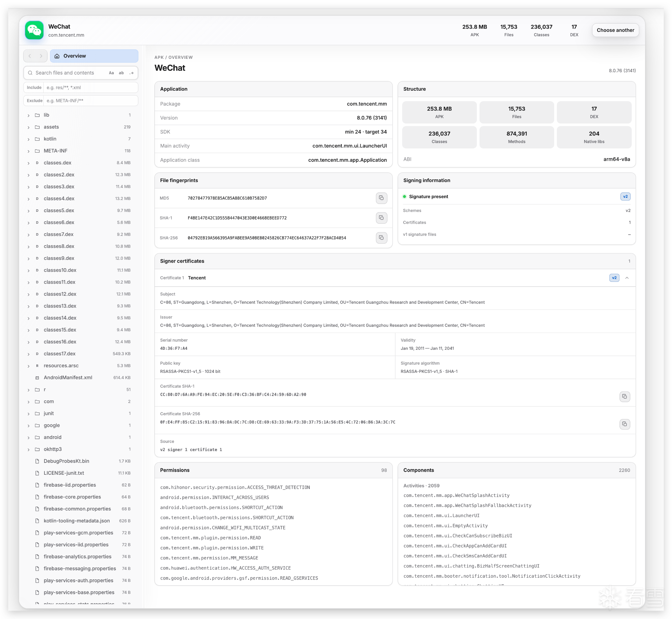This screenshot has width=672, height=619.
Task: Expand the META-INF folder
Action: click(x=28, y=151)
